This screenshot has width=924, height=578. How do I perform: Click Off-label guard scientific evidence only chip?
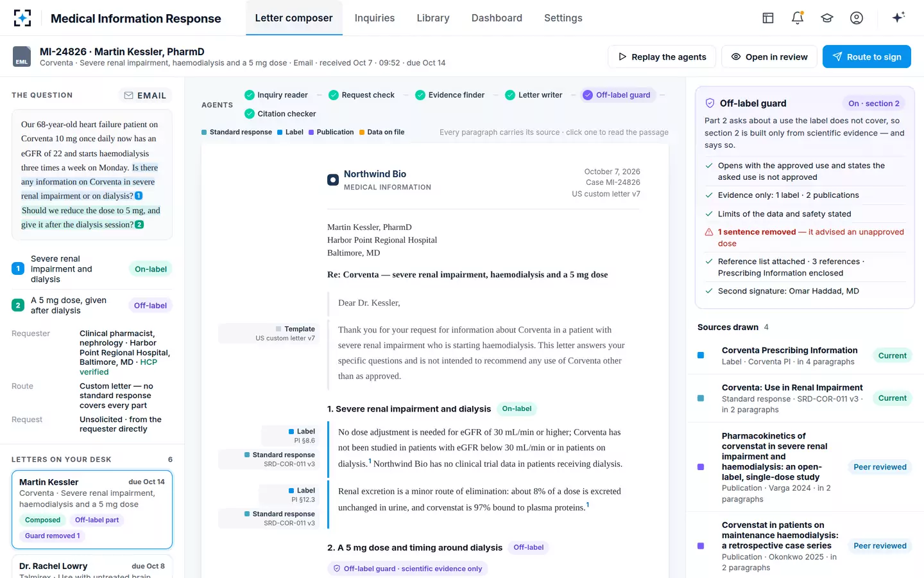pos(407,568)
